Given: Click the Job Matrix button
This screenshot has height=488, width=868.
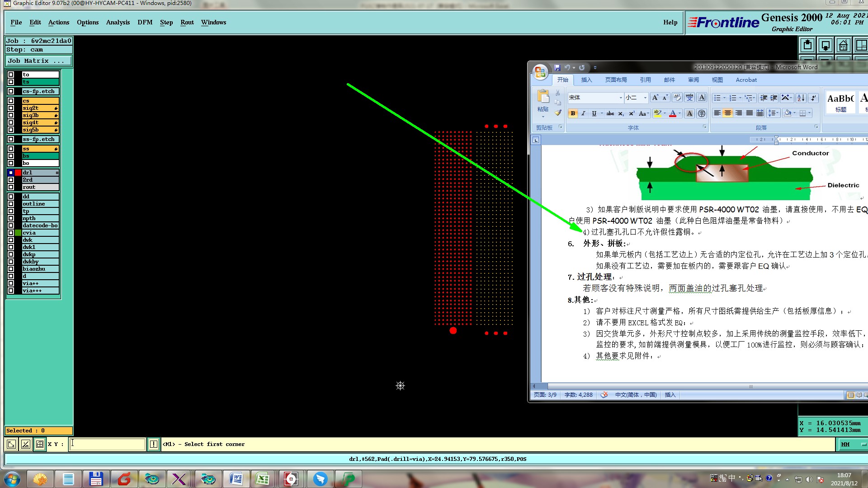Looking at the screenshot, I should [38, 61].
